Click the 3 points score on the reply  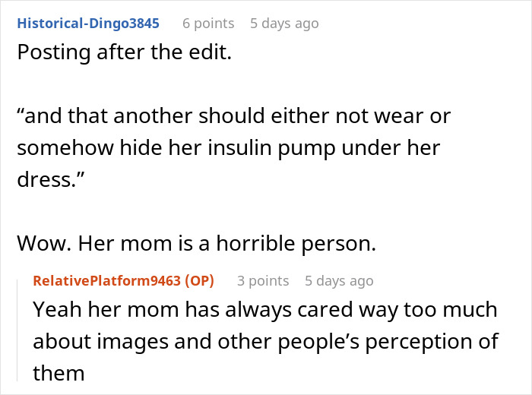point(263,281)
